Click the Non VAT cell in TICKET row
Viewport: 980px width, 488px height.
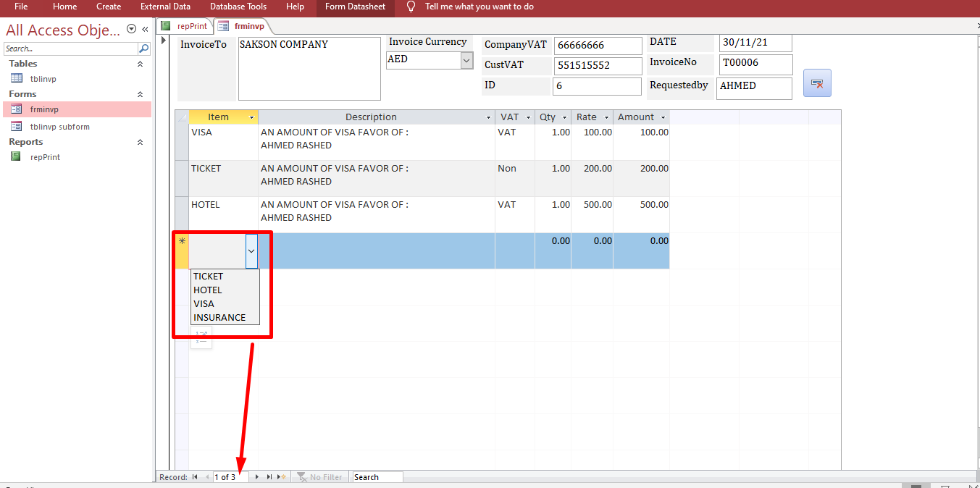click(515, 178)
